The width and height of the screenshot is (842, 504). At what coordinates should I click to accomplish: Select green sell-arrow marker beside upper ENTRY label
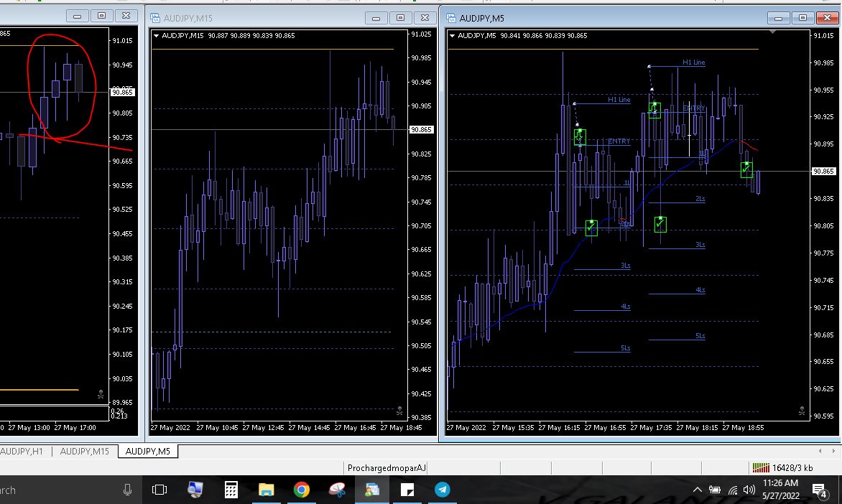click(654, 110)
